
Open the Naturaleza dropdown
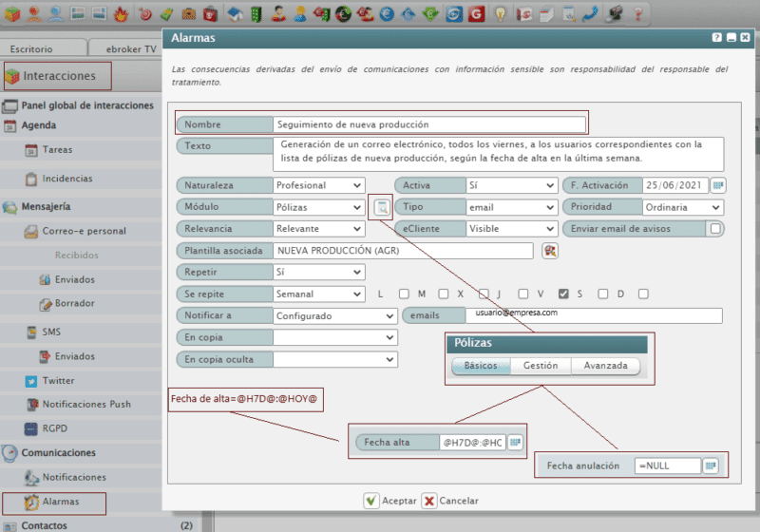click(318, 185)
